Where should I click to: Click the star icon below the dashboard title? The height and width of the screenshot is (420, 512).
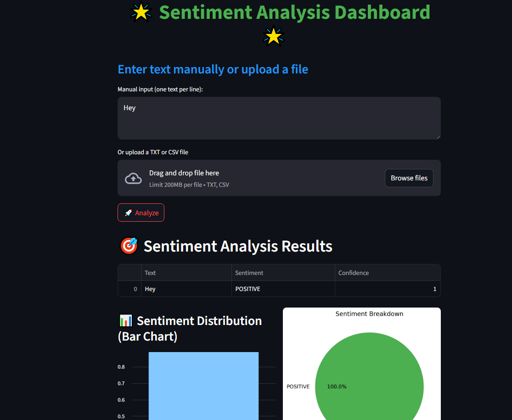click(x=273, y=36)
